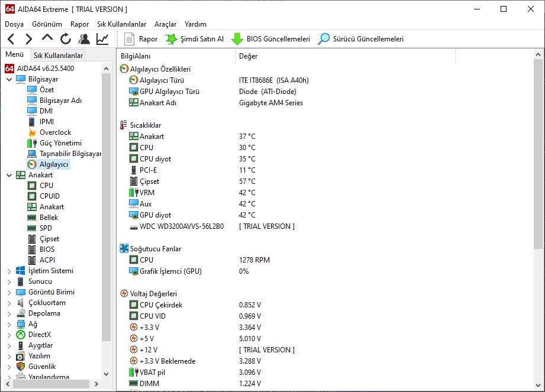Click the green star Şimdi Satın Al icon
Screen dimensions: 545x392
[x=170, y=39]
